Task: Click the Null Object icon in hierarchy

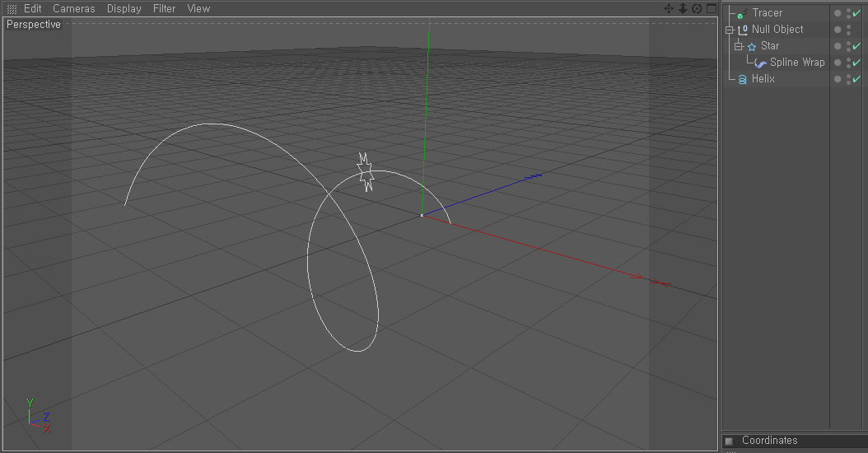Action: click(743, 30)
